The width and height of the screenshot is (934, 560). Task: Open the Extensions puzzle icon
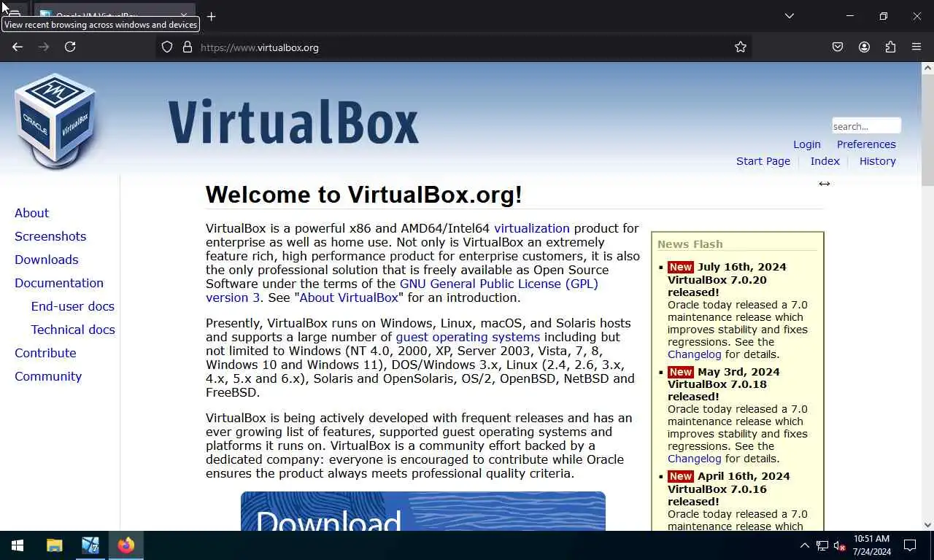890,47
